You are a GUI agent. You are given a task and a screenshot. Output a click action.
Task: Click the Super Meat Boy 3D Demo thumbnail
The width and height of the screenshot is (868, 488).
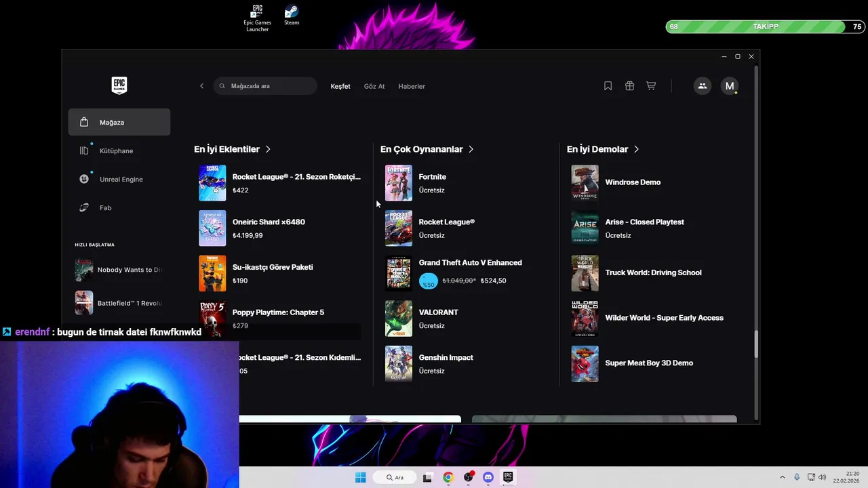click(585, 364)
